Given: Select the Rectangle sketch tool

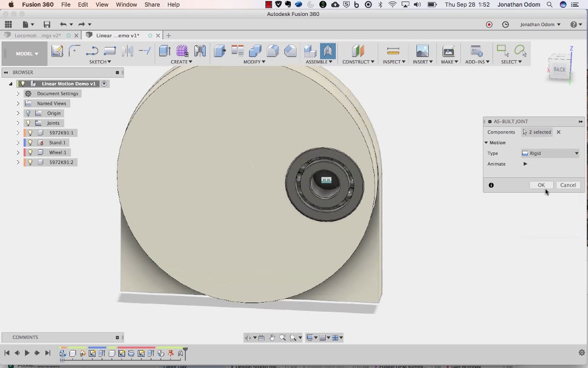Looking at the screenshot, I should click(x=110, y=51).
